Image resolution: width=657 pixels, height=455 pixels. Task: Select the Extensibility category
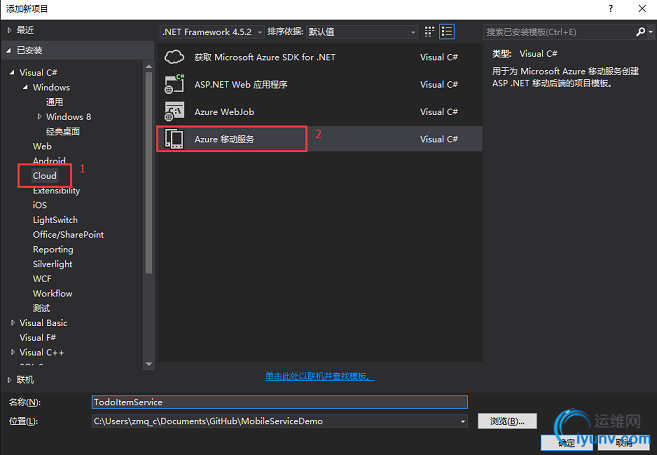pos(56,191)
